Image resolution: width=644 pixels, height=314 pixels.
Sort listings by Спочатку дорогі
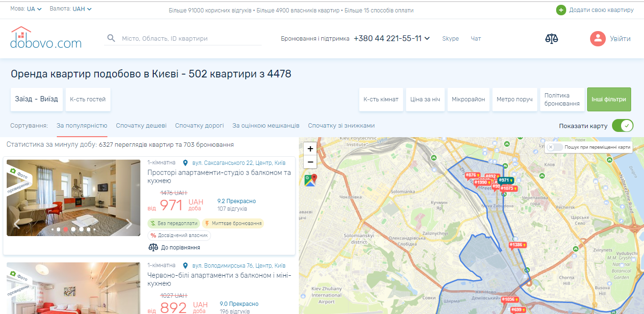pos(200,126)
